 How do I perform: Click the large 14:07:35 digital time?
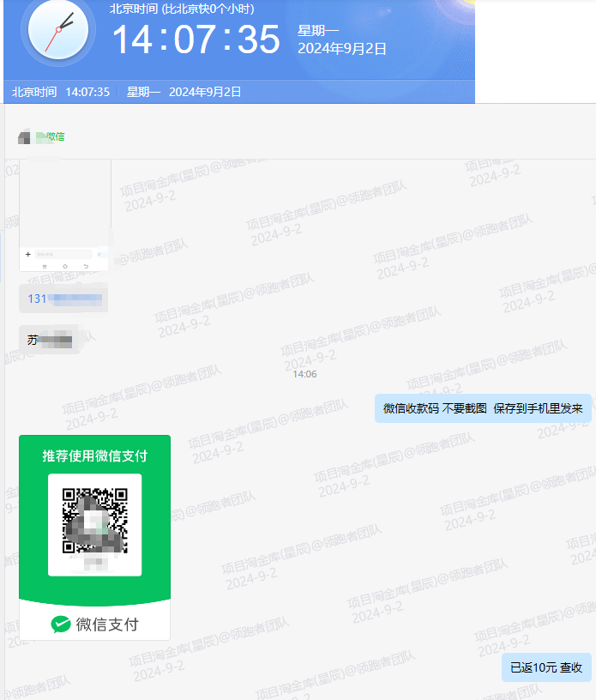tap(196, 39)
